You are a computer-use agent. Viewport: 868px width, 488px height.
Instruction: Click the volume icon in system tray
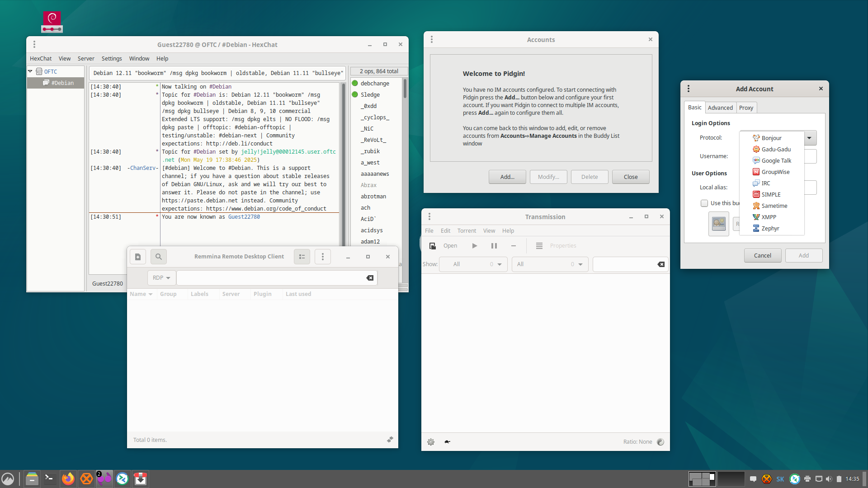(x=829, y=479)
